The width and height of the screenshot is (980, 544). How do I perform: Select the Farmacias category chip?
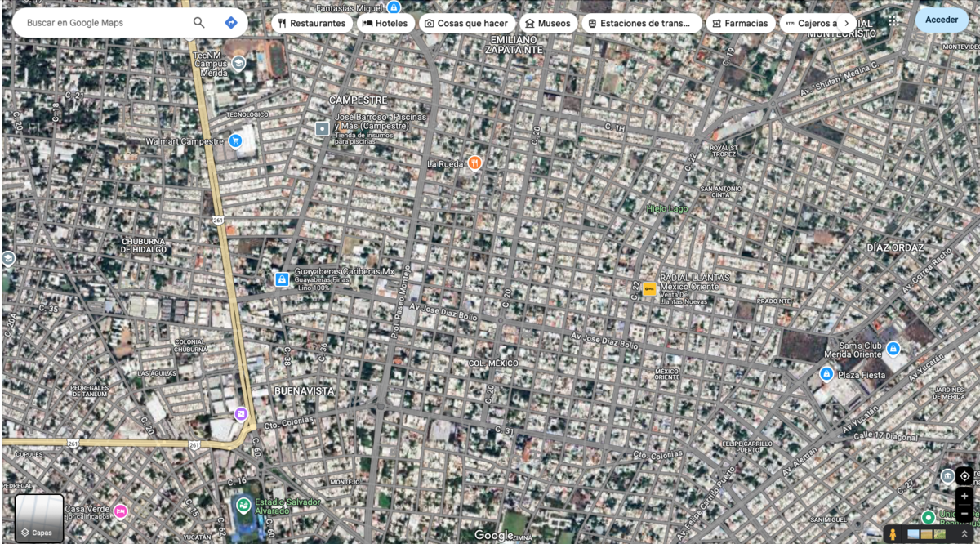tap(740, 23)
